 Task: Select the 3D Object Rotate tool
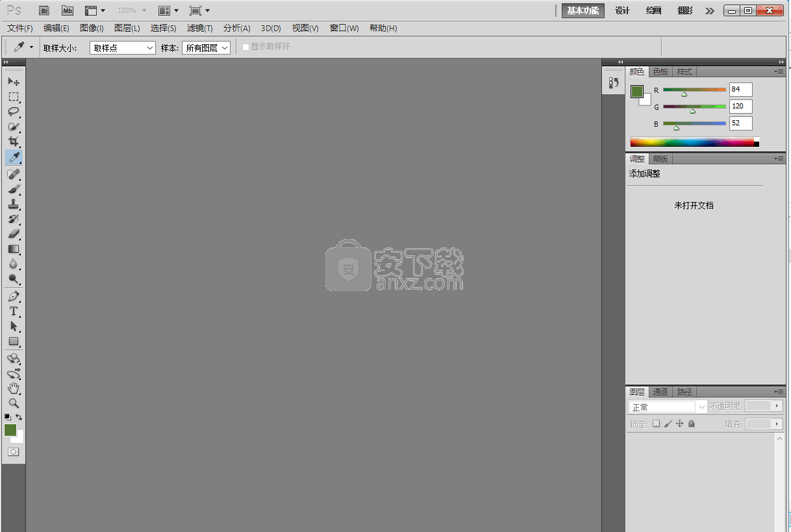(13, 359)
